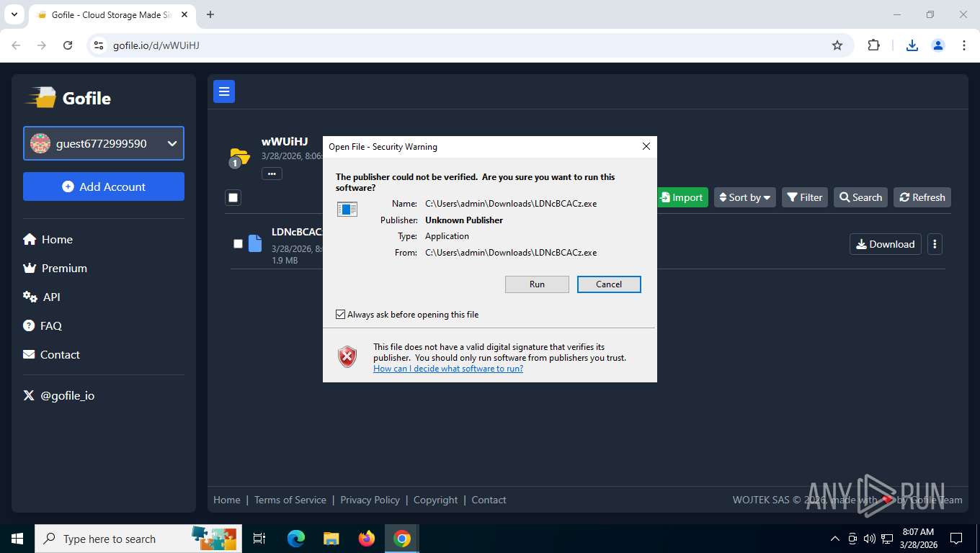
Task: Open Chrome downloads icon
Action: 912,45
